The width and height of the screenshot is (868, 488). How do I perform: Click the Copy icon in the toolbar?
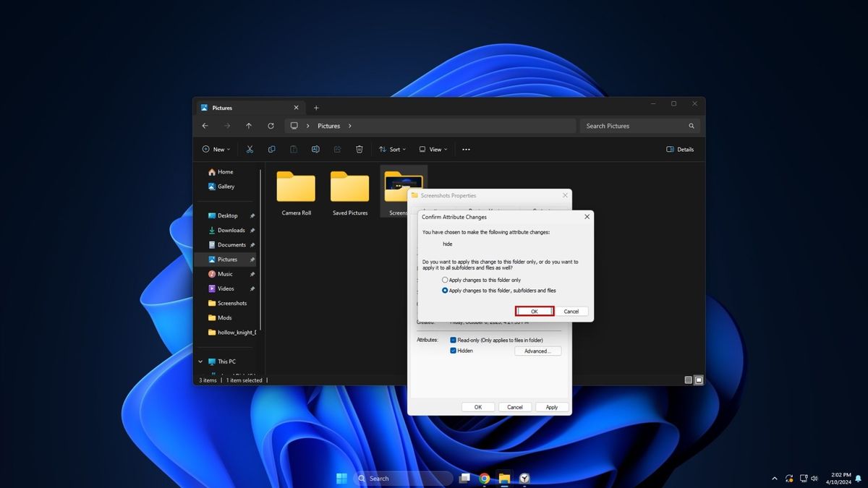click(271, 149)
